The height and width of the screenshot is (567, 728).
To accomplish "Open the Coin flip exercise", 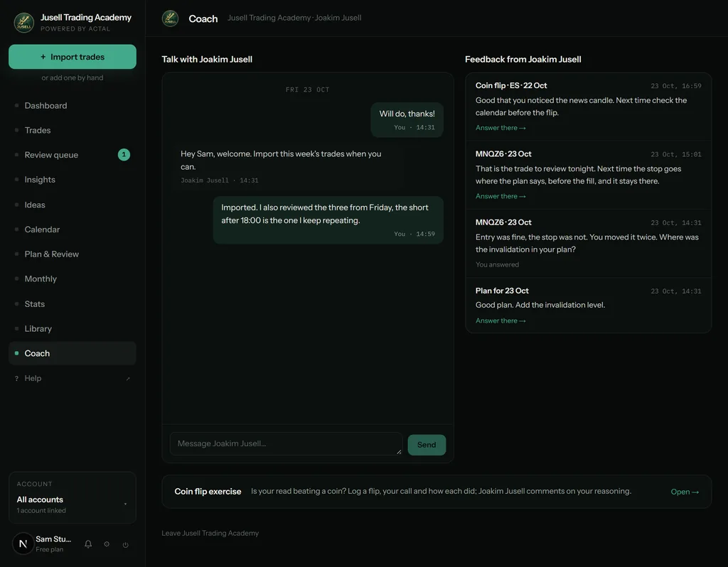I will point(685,492).
